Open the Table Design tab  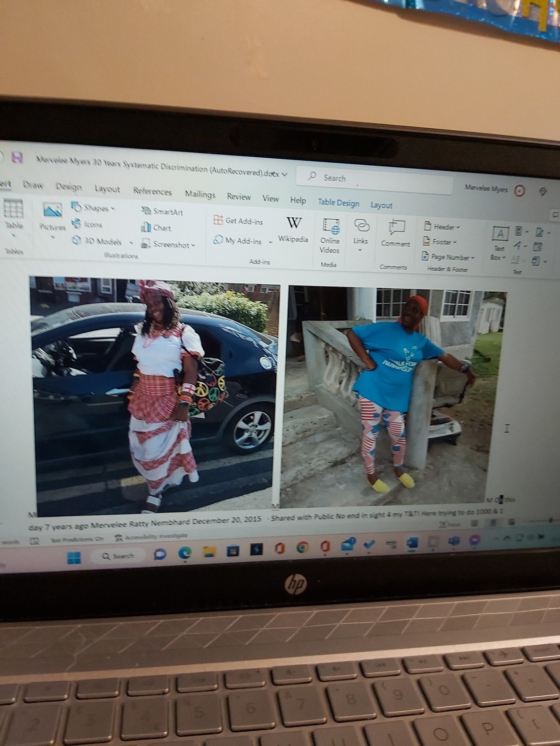click(338, 203)
